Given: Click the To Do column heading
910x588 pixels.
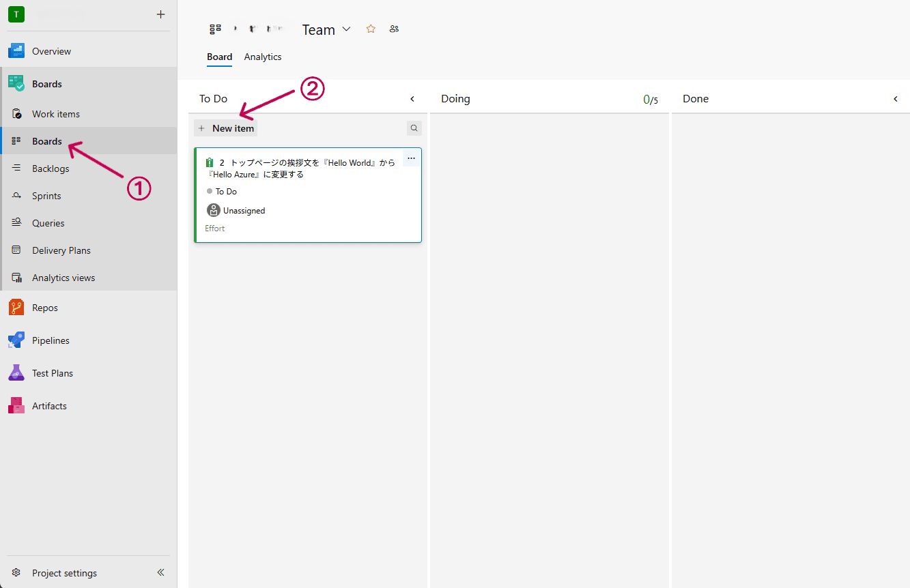Looking at the screenshot, I should (213, 99).
